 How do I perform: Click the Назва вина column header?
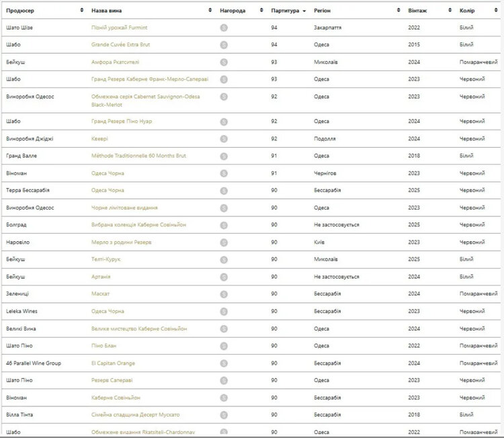[x=106, y=11]
